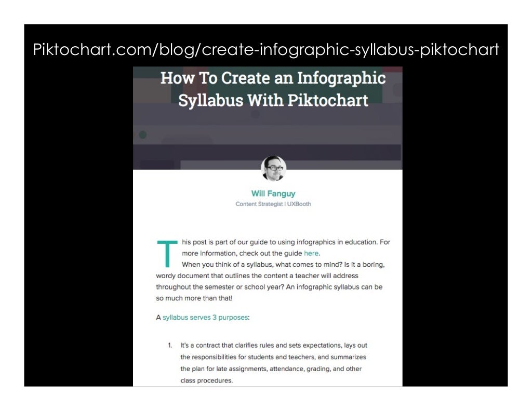The width and height of the screenshot is (532, 411).
Task: Click the author name Will Fanguy
Action: (x=273, y=194)
